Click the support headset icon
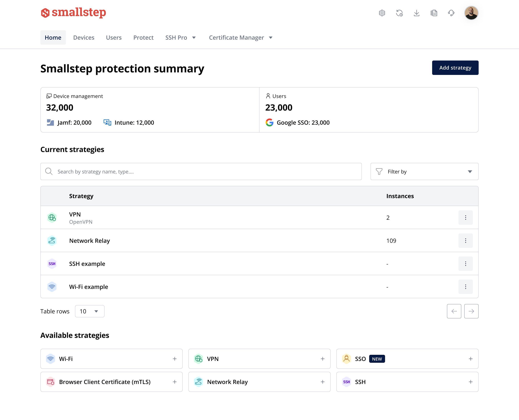 451,13
